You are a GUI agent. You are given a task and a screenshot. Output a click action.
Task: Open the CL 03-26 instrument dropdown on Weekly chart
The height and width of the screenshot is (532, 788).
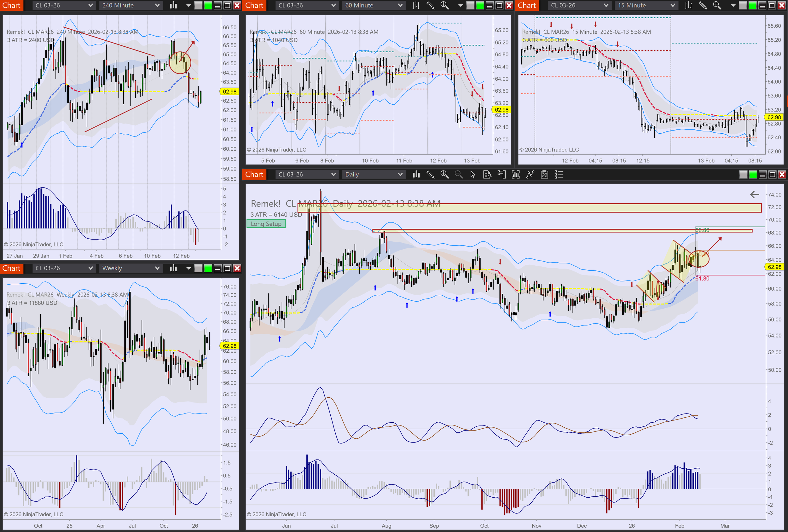pos(64,268)
